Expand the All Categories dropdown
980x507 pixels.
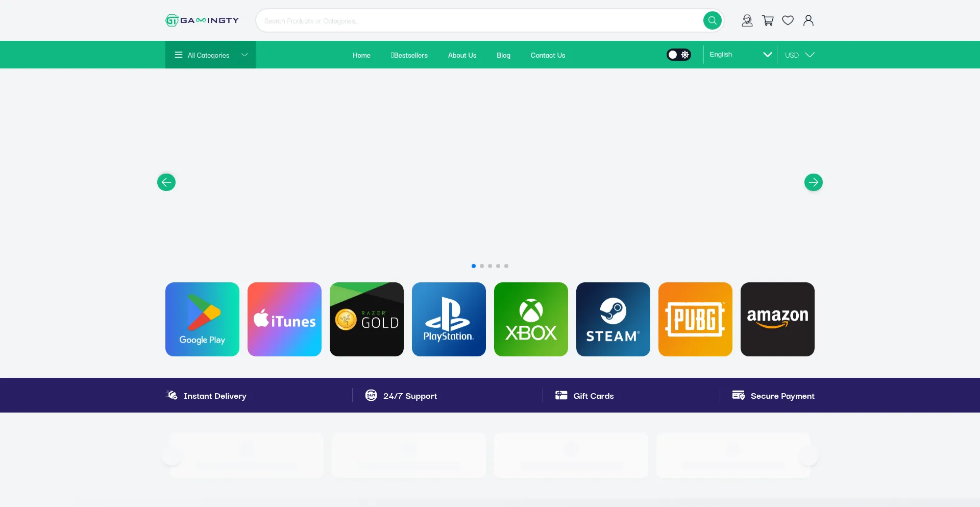point(210,55)
